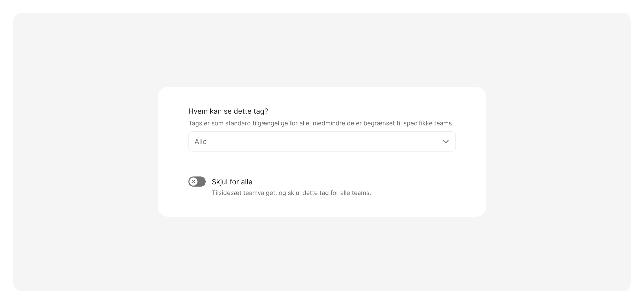Click the "Tags er som standard" description text

pyautogui.click(x=321, y=123)
